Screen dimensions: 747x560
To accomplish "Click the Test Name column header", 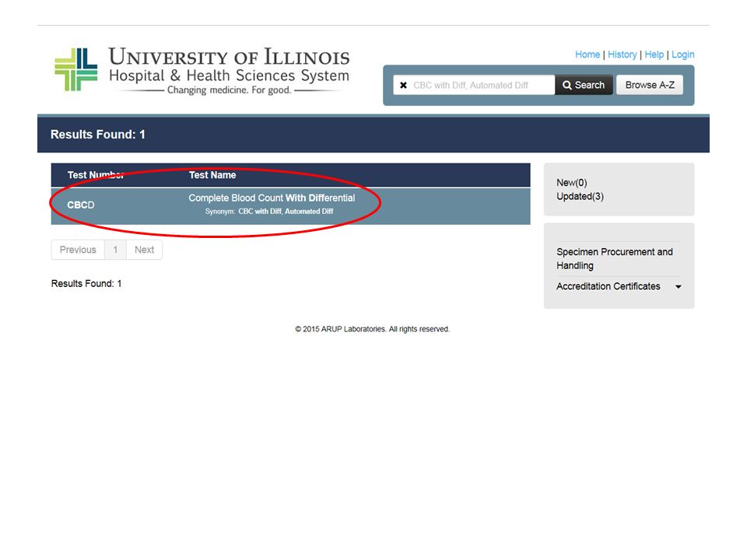I will (212, 175).
